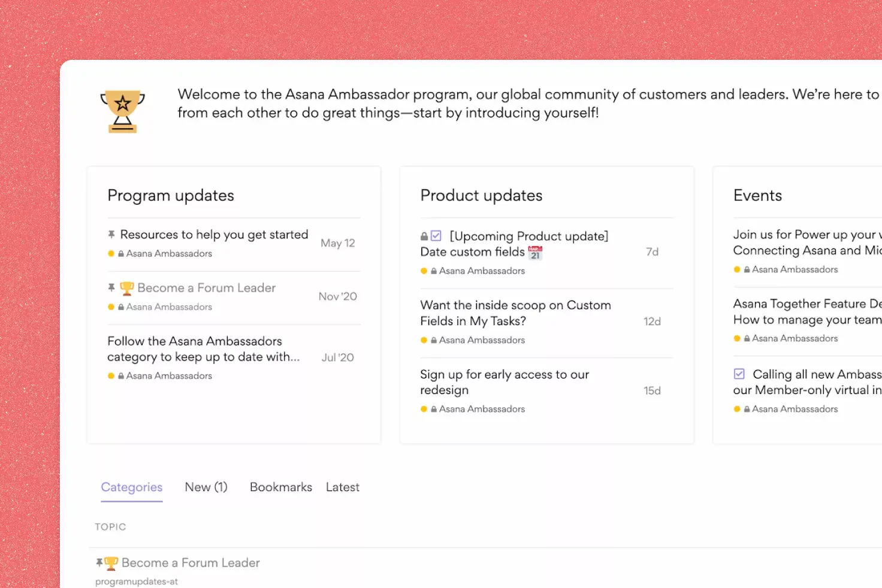Switch to the Latest tab

pyautogui.click(x=343, y=487)
